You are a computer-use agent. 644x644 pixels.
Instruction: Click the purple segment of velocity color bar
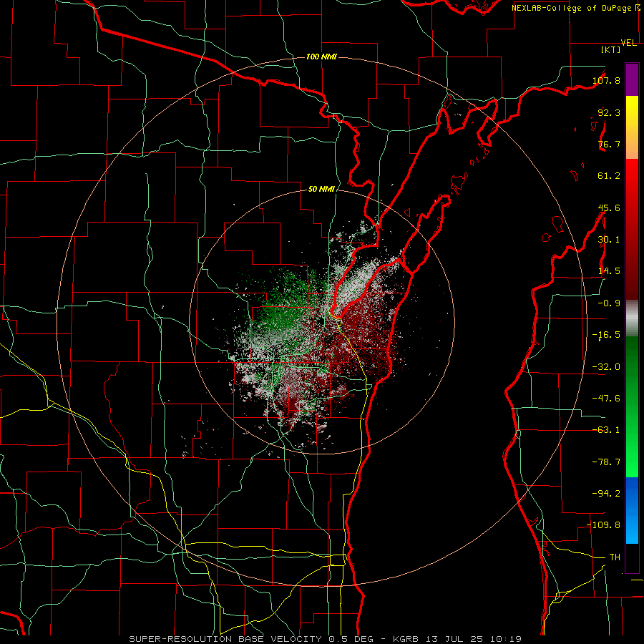pos(632,79)
